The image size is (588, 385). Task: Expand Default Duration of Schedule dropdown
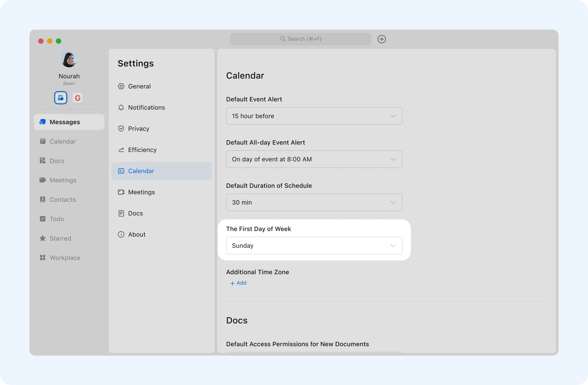pos(314,202)
